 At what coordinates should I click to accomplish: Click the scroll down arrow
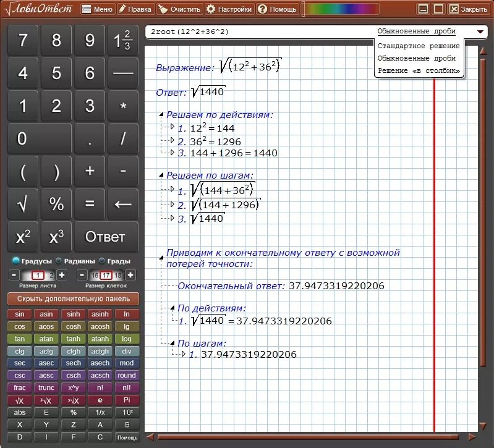click(x=483, y=426)
